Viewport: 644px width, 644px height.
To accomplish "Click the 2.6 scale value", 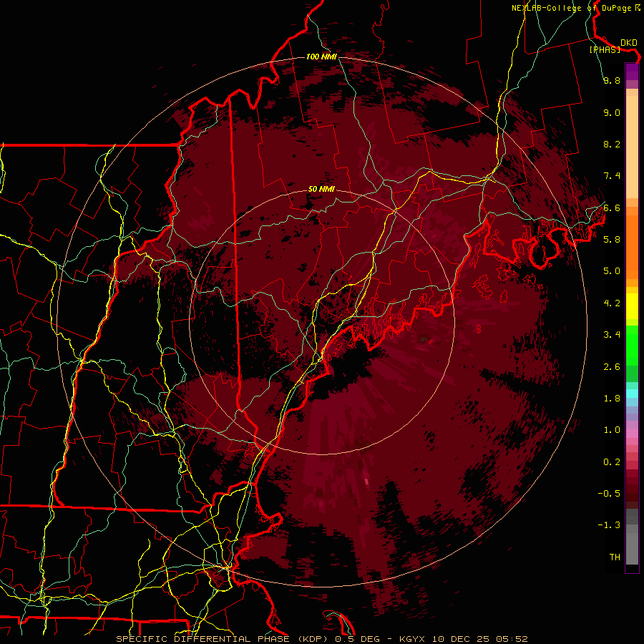I will (x=612, y=367).
